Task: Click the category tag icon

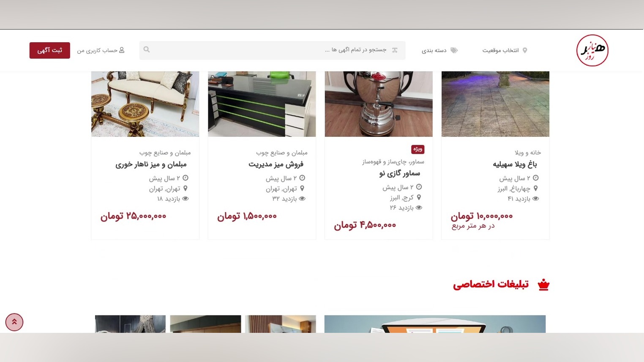Action: (x=454, y=50)
